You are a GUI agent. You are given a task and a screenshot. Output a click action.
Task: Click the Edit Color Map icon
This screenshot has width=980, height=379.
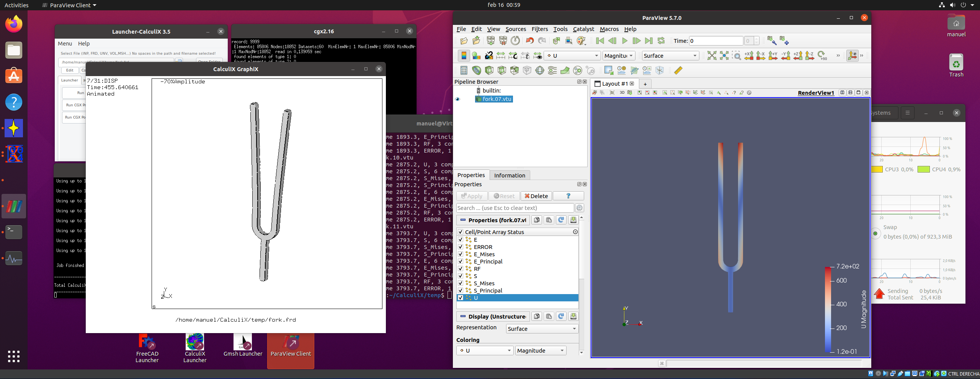(476, 56)
